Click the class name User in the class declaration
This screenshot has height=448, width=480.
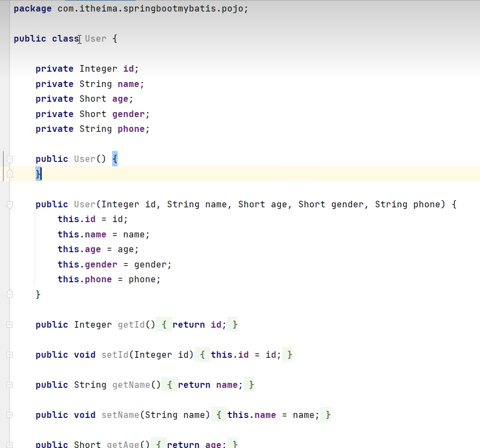(96, 38)
